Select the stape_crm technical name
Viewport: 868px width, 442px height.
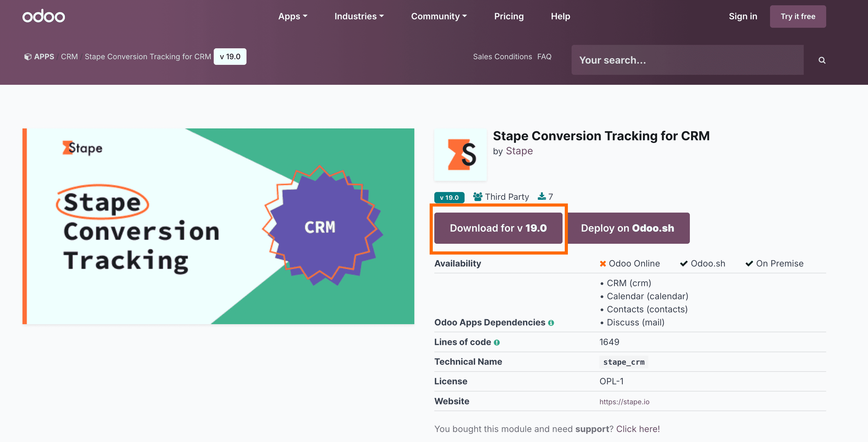pos(624,362)
